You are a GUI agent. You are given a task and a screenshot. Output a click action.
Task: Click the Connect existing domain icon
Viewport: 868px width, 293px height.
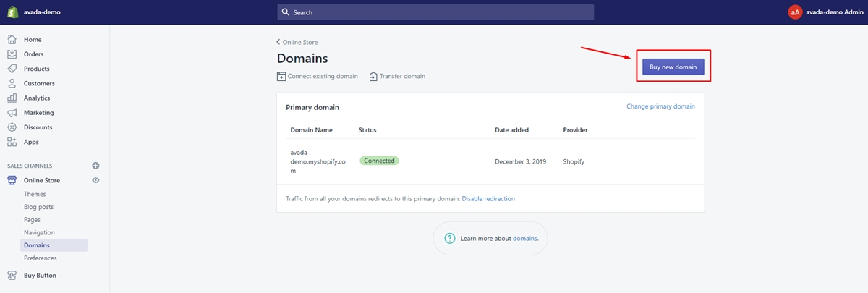pyautogui.click(x=281, y=76)
